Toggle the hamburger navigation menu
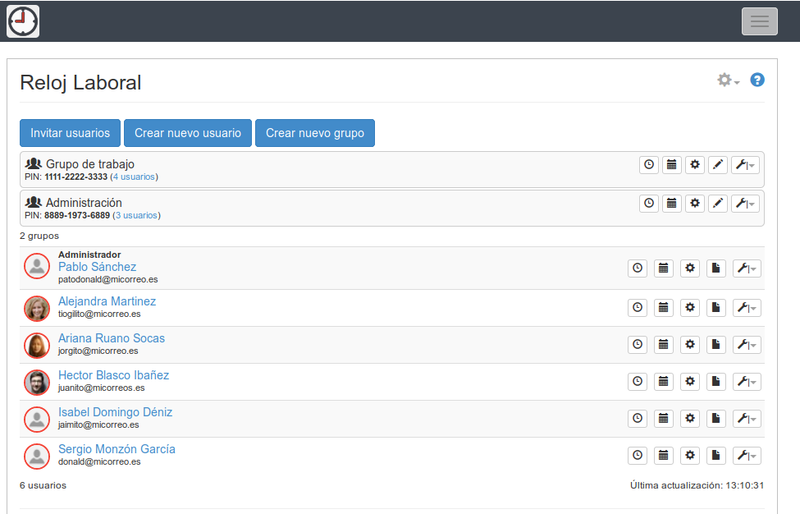Image resolution: width=800 pixels, height=514 pixels. pos(759,21)
